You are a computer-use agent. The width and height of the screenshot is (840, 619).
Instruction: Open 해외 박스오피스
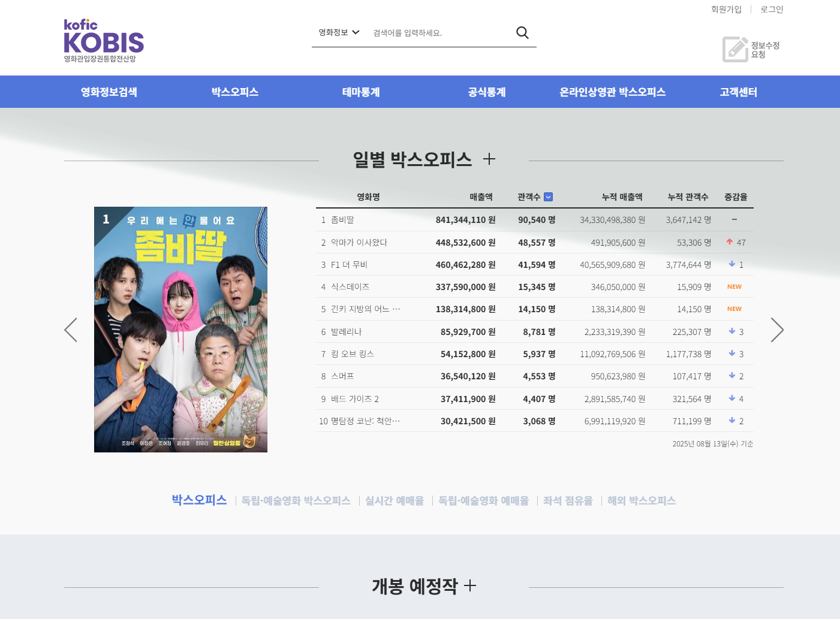(641, 500)
